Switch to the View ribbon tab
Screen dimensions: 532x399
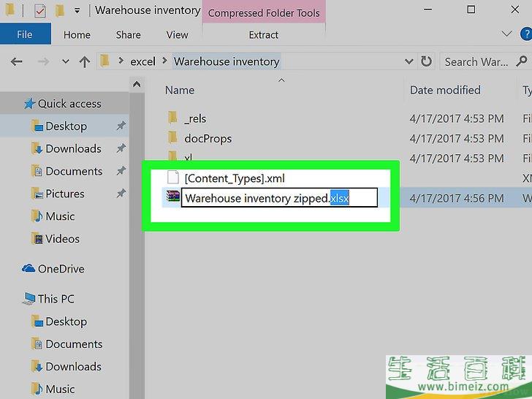(177, 34)
